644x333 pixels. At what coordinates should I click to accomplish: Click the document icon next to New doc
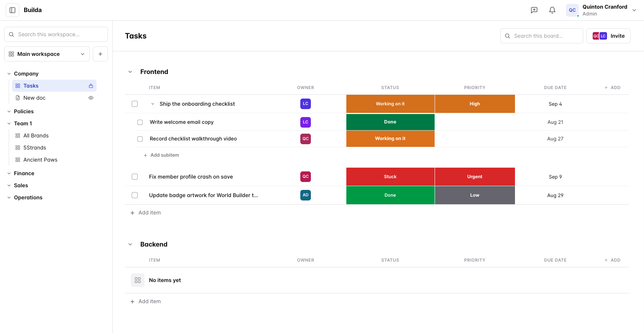(x=18, y=98)
